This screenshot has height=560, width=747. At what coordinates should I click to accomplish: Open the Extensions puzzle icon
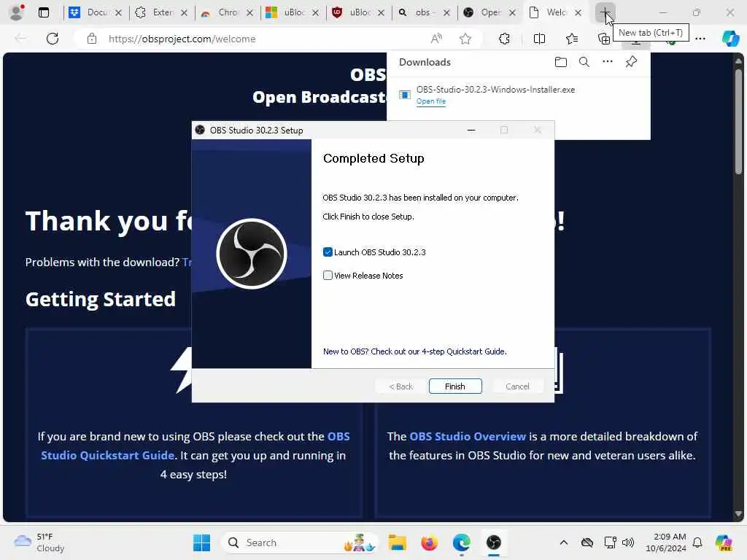505,39
